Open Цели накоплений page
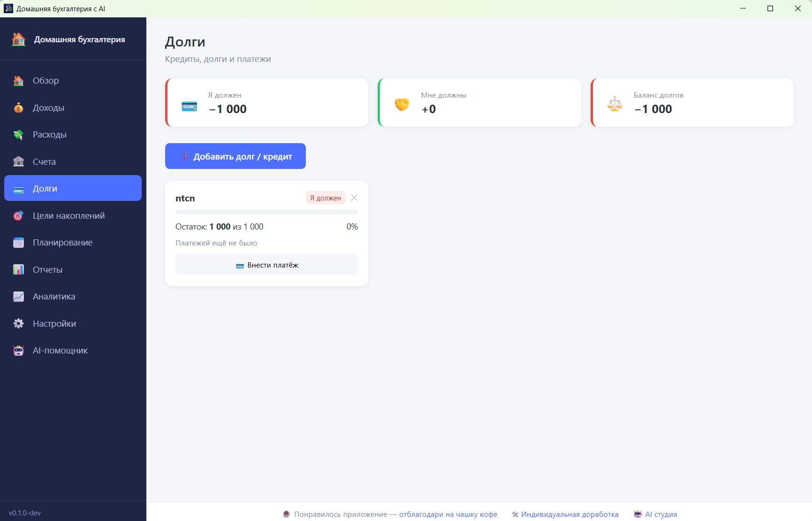812x521 pixels. click(x=73, y=216)
